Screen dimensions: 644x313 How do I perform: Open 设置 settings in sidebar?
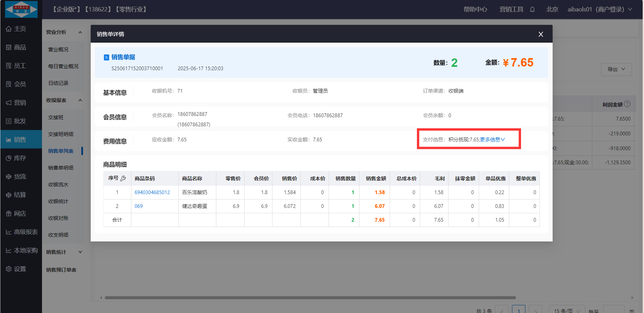(20, 269)
